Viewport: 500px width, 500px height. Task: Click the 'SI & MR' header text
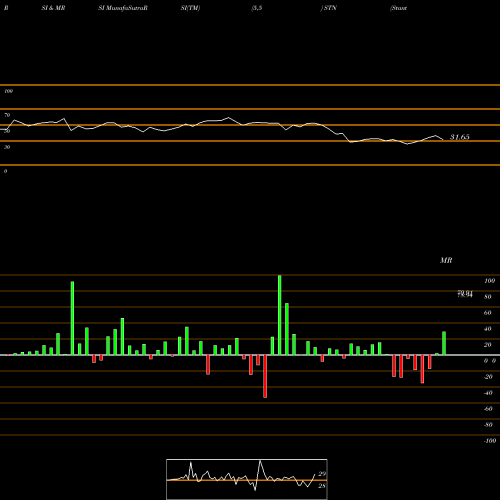click(x=53, y=8)
